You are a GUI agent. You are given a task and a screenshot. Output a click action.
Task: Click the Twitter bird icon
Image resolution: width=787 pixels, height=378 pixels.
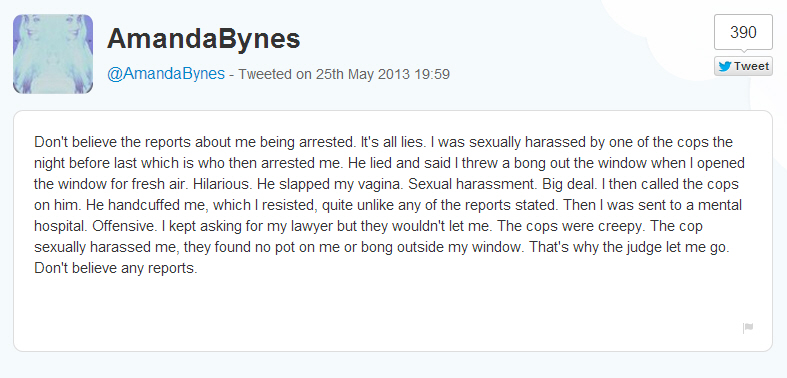click(x=724, y=66)
